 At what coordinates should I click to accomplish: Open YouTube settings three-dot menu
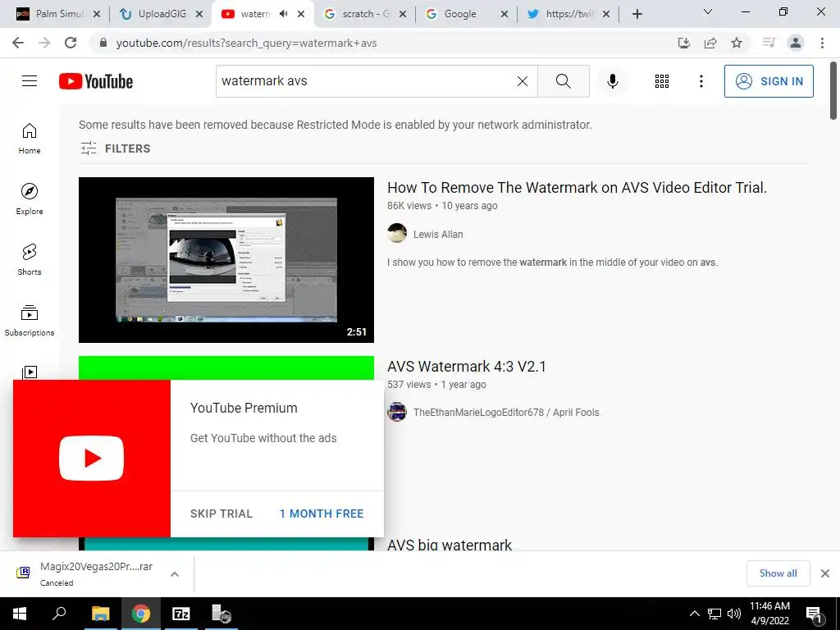pyautogui.click(x=701, y=81)
